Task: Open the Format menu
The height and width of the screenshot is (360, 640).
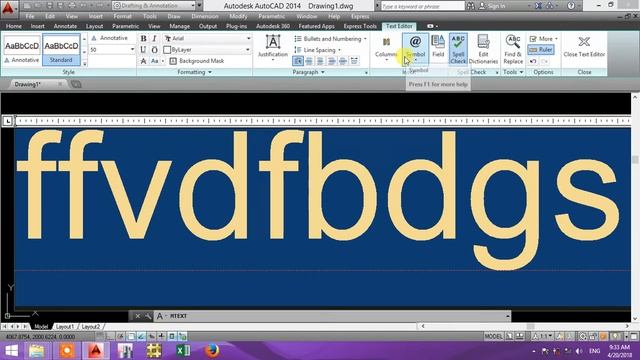Action: point(122,16)
